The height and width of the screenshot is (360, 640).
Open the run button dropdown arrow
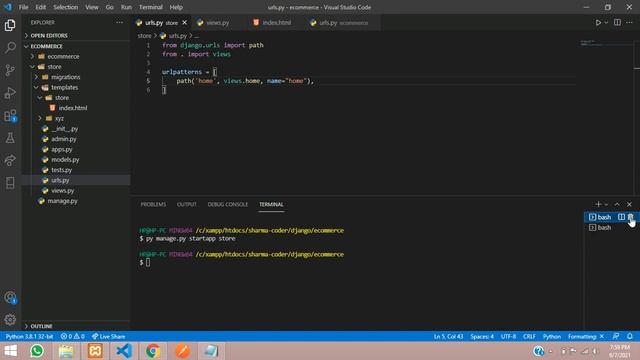point(606,22)
